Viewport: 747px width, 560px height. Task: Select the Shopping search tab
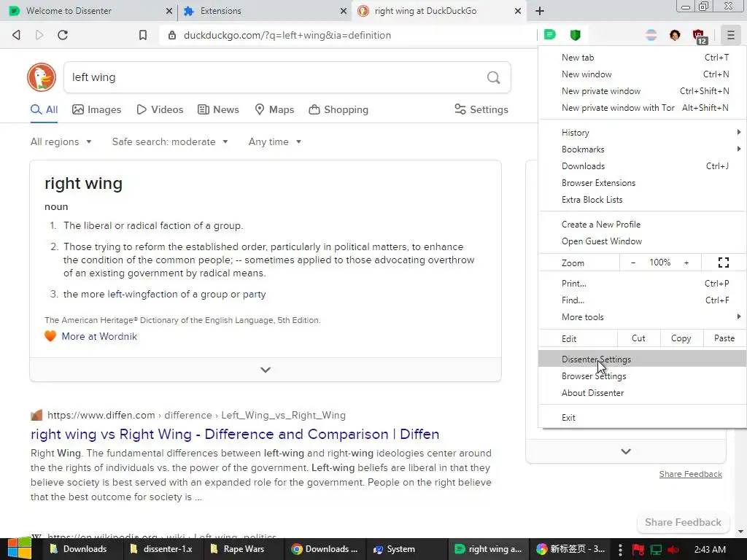[x=338, y=109]
